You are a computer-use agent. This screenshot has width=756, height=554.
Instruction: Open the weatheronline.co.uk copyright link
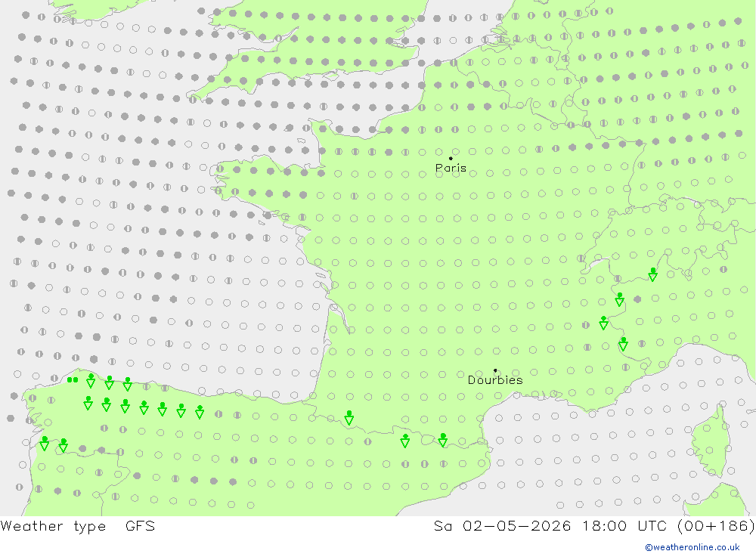692,547
